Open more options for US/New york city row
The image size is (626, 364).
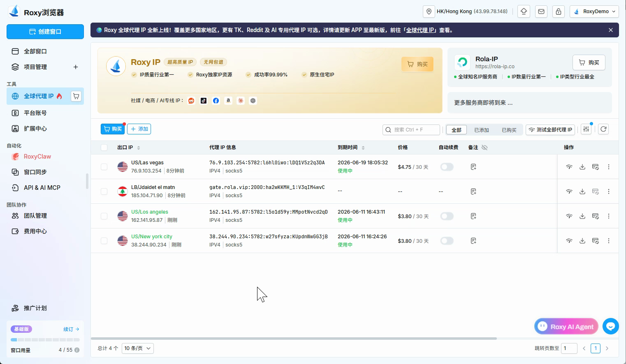tap(609, 241)
